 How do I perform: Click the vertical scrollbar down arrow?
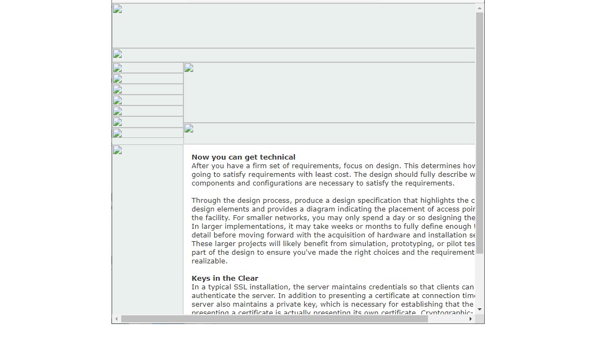click(x=479, y=309)
